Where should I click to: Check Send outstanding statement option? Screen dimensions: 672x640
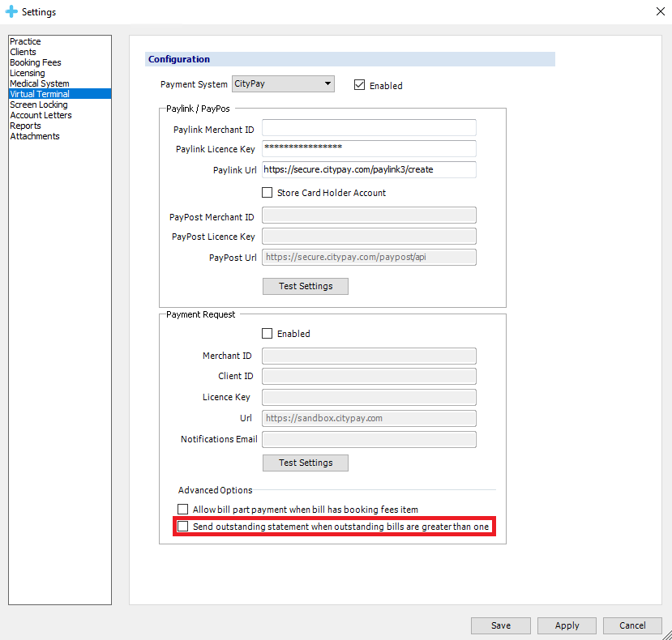[x=183, y=527]
